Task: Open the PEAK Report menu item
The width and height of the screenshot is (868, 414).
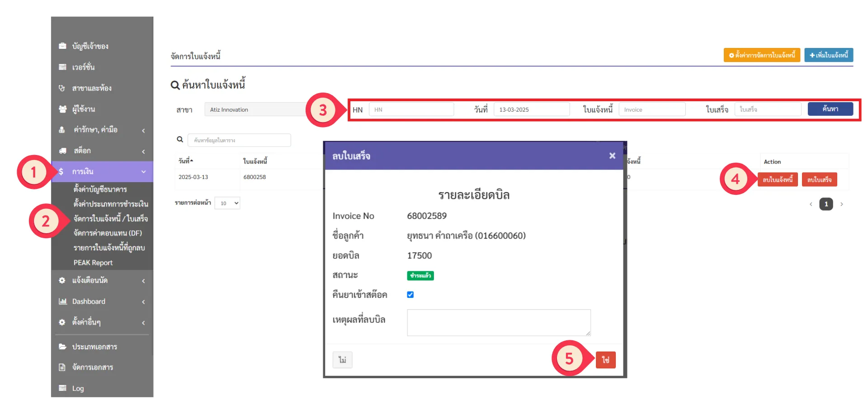Action: point(93,263)
